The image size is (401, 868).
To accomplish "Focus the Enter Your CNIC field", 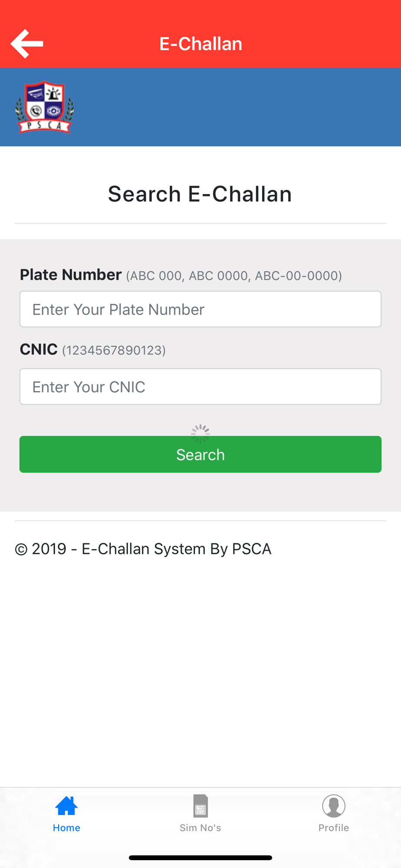I will (x=200, y=387).
